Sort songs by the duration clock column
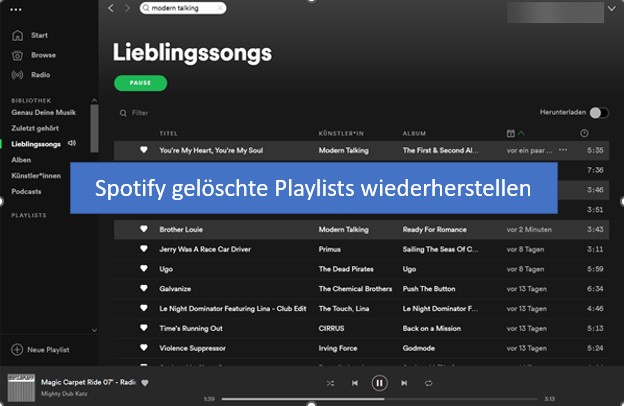The height and width of the screenshot is (406, 624). click(584, 133)
